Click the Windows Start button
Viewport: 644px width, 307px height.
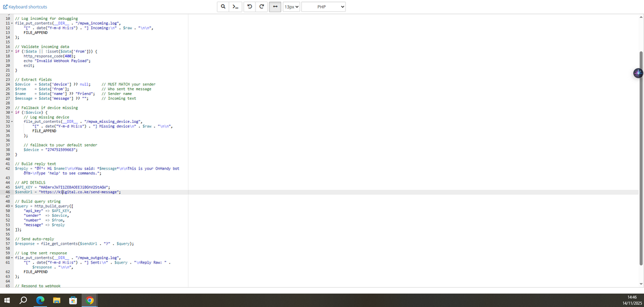(8, 301)
